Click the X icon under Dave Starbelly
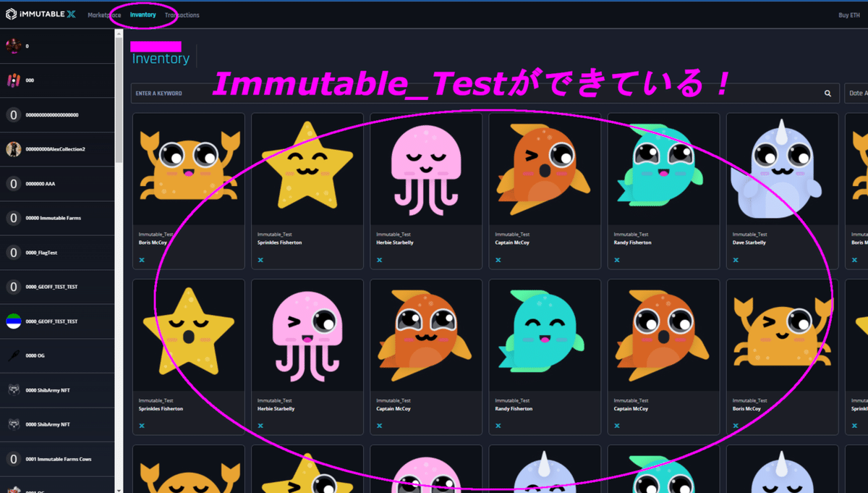868x493 pixels. [735, 259]
